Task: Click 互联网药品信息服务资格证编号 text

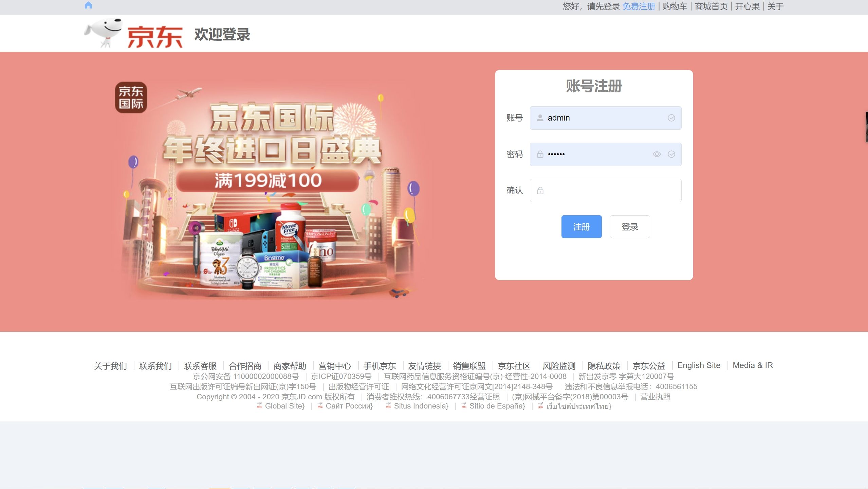Action: (x=475, y=376)
